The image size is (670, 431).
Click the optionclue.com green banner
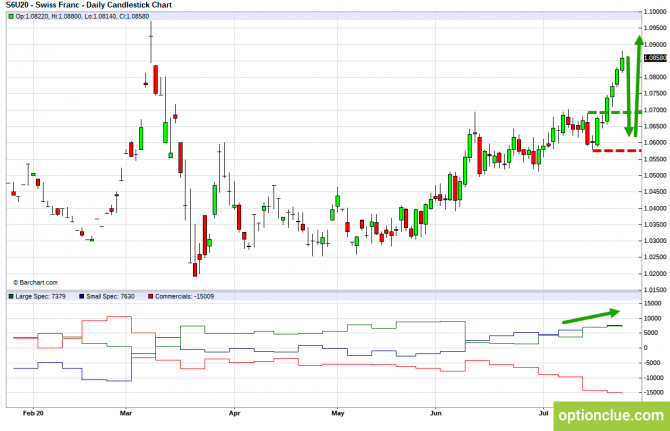(611, 416)
